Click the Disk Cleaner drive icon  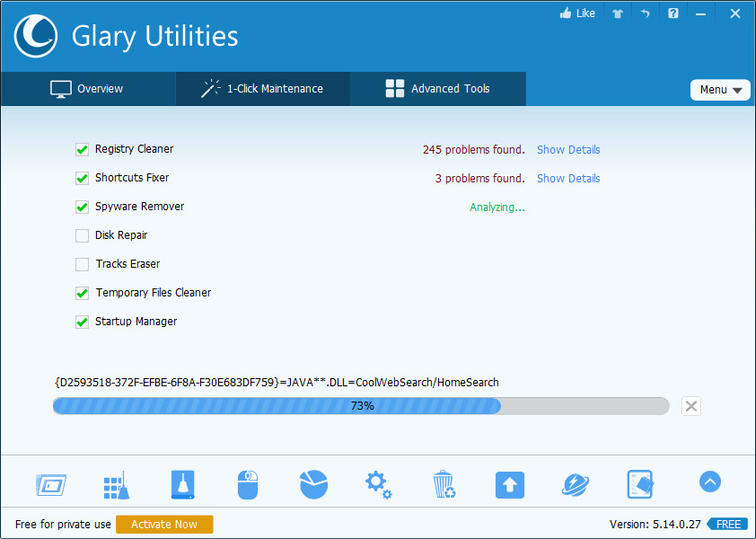(182, 485)
